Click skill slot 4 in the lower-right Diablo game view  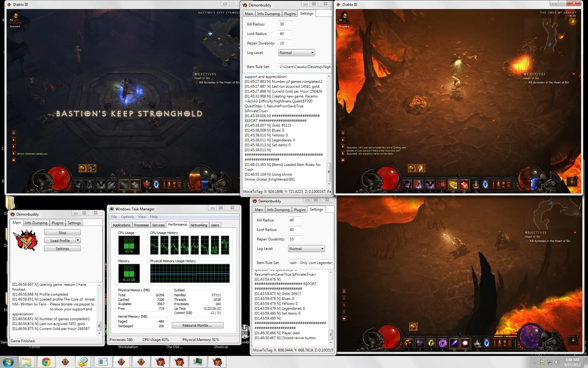[x=442, y=343]
